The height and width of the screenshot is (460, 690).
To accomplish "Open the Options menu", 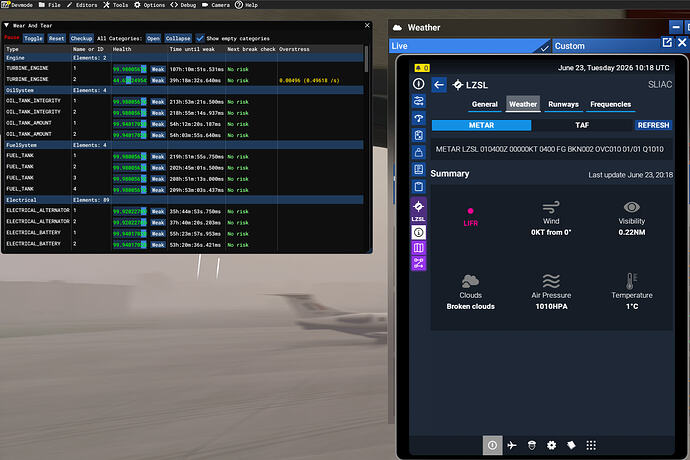I will tap(150, 5).
